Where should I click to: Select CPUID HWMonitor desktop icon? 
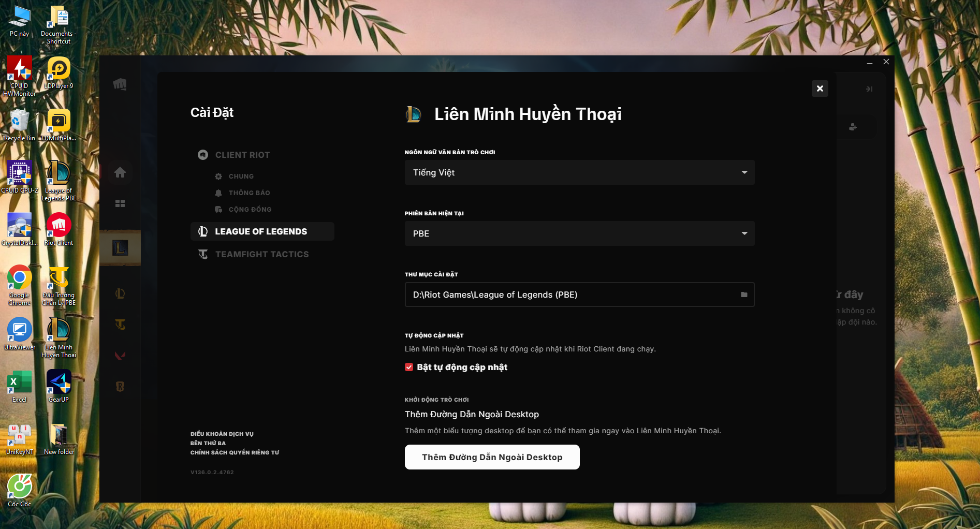click(20, 76)
